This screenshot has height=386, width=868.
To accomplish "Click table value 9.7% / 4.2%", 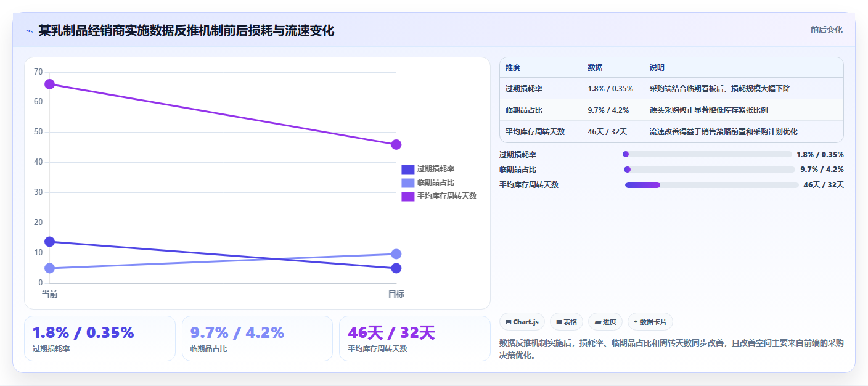I will coord(608,110).
